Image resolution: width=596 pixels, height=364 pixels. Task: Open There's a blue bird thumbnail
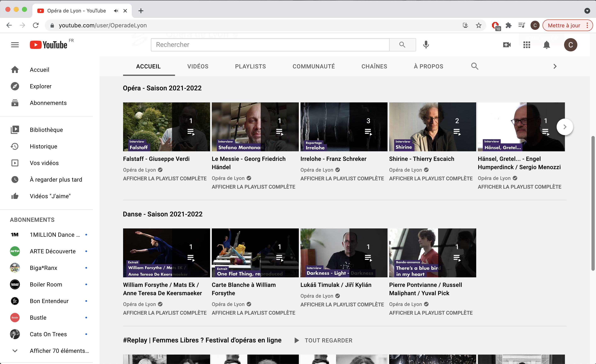point(432,253)
